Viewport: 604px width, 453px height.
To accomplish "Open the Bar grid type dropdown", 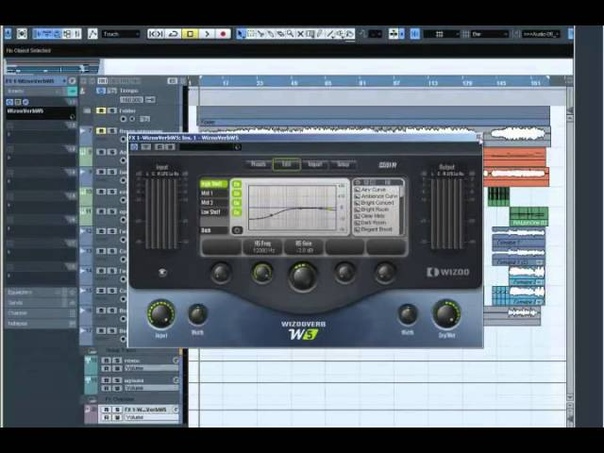I will (x=490, y=34).
